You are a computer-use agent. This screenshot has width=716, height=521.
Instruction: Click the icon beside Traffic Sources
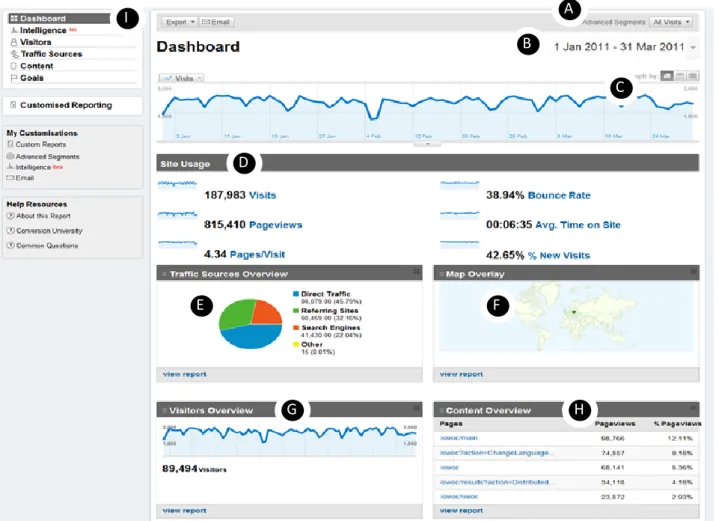click(14, 54)
